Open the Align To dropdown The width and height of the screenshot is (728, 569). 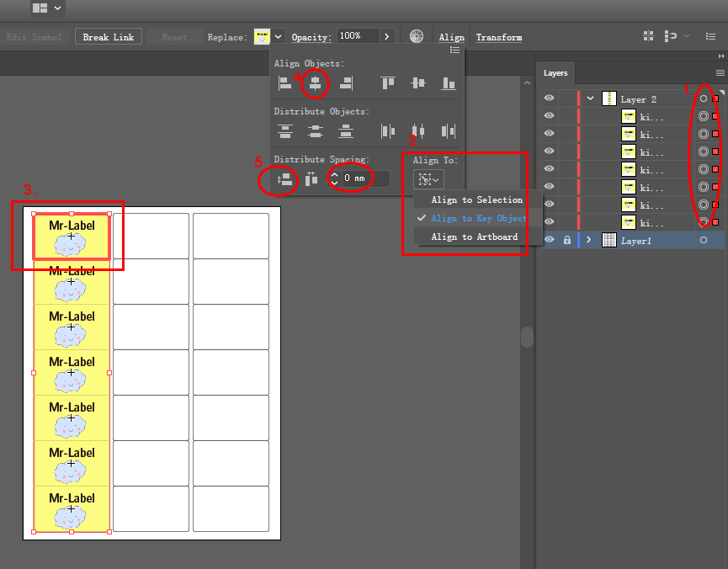coord(428,179)
